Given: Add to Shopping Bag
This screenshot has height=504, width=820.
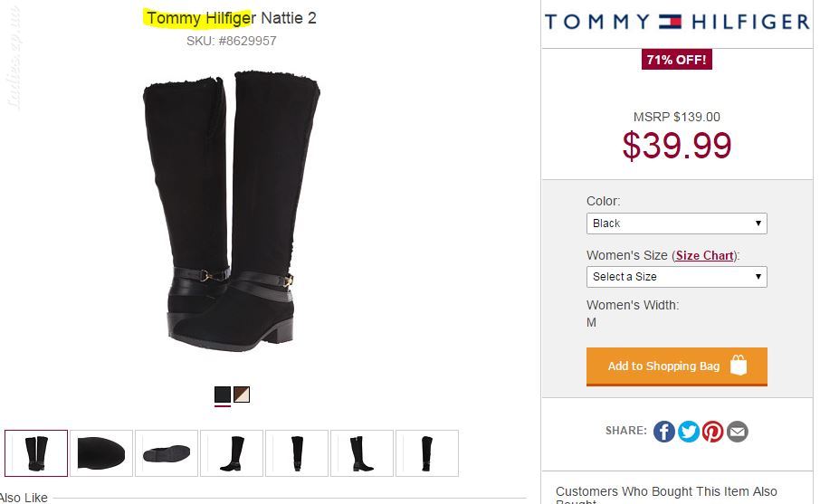Looking at the screenshot, I should 677,366.
